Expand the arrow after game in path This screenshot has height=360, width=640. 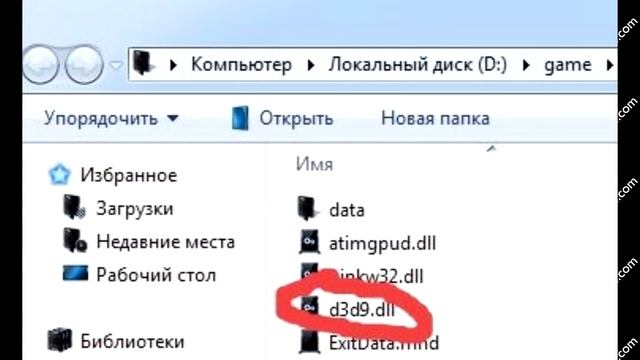pyautogui.click(x=609, y=65)
